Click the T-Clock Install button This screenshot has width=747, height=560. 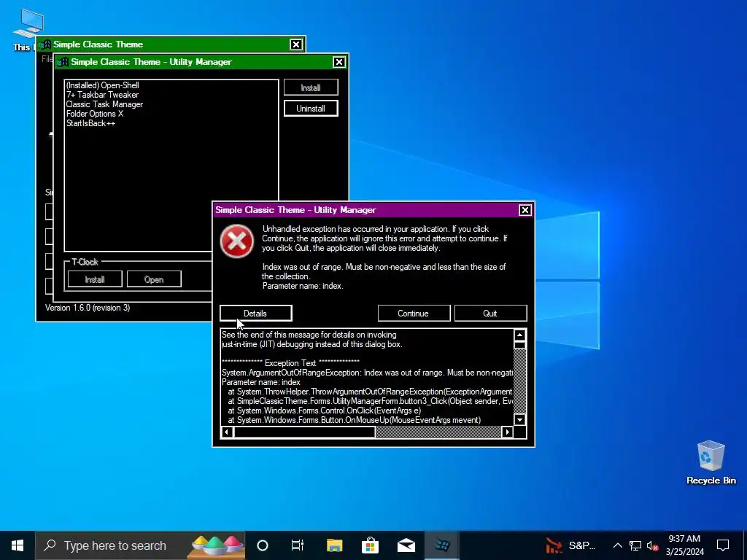[95, 279]
